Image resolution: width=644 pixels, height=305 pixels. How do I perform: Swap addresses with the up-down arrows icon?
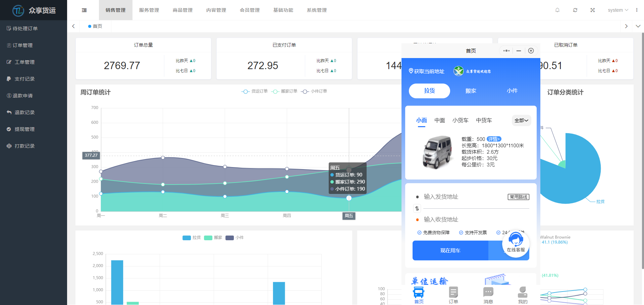point(417,208)
